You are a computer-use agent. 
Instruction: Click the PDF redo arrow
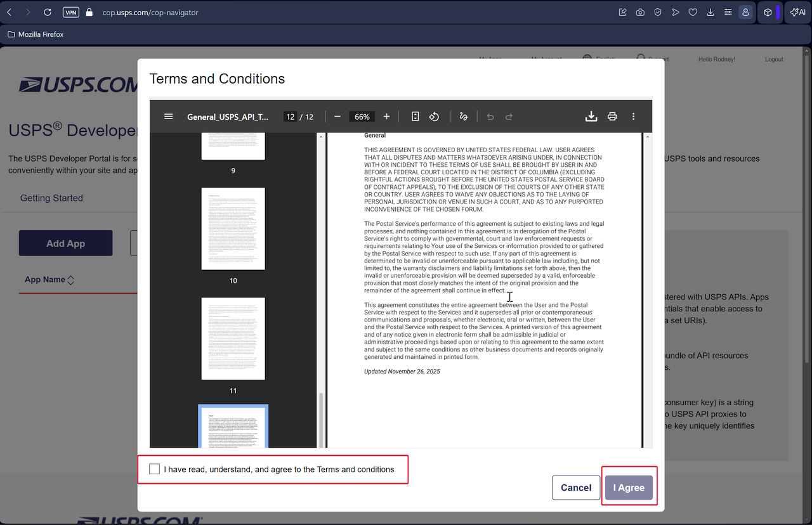pos(509,117)
